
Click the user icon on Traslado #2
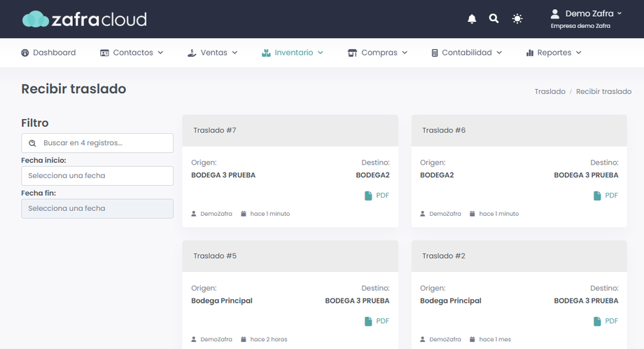423,340
